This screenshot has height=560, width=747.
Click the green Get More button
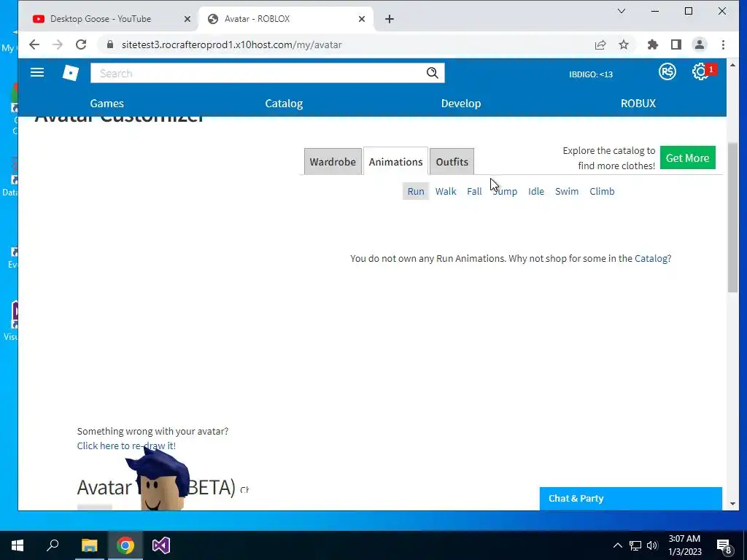point(687,157)
